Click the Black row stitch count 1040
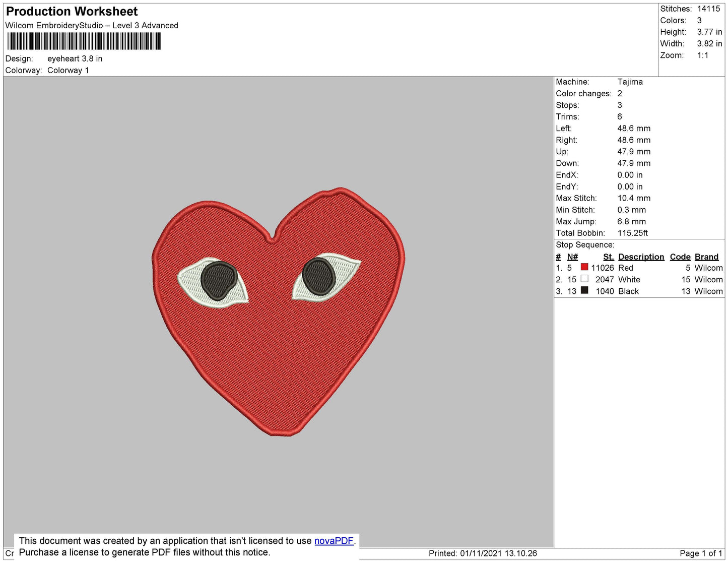Viewport: 728px width, 563px height. (x=605, y=291)
